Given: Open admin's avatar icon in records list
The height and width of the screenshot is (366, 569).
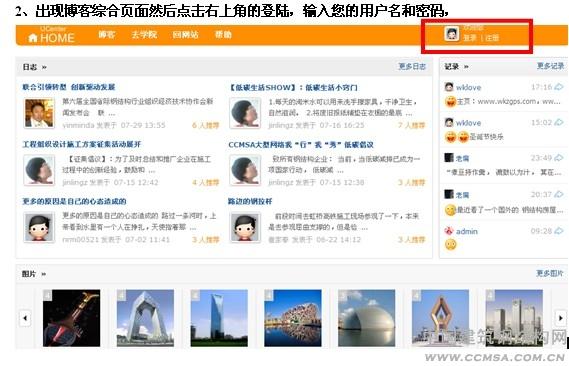Looking at the screenshot, I should tap(449, 231).
